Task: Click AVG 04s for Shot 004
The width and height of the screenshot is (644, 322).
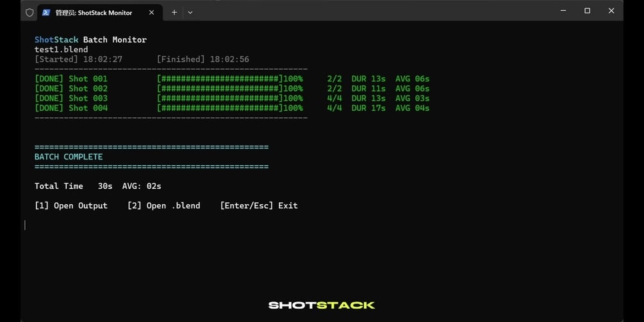Action: 413,108
